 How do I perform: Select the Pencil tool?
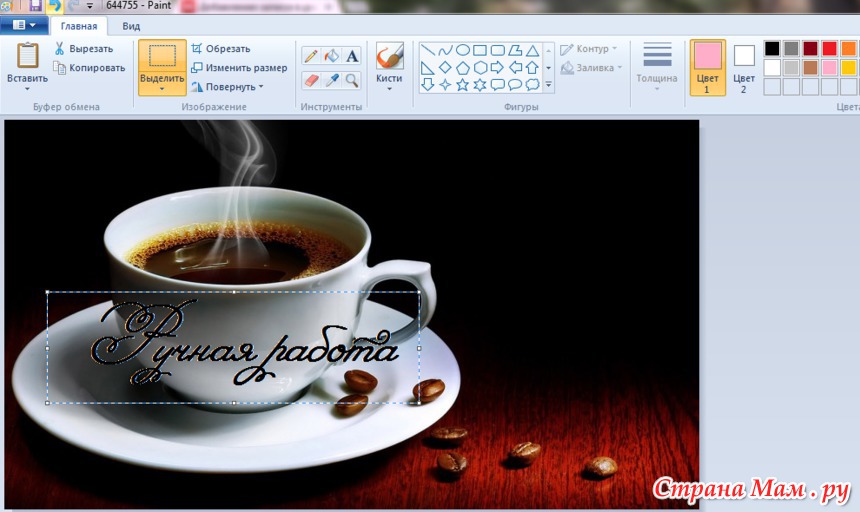click(311, 57)
